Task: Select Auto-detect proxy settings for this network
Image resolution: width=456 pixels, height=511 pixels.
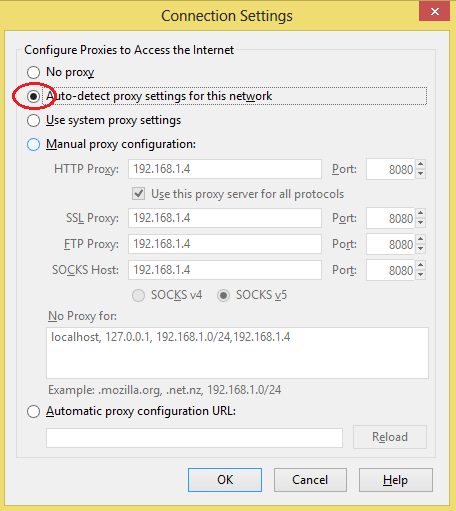Action: (33, 96)
